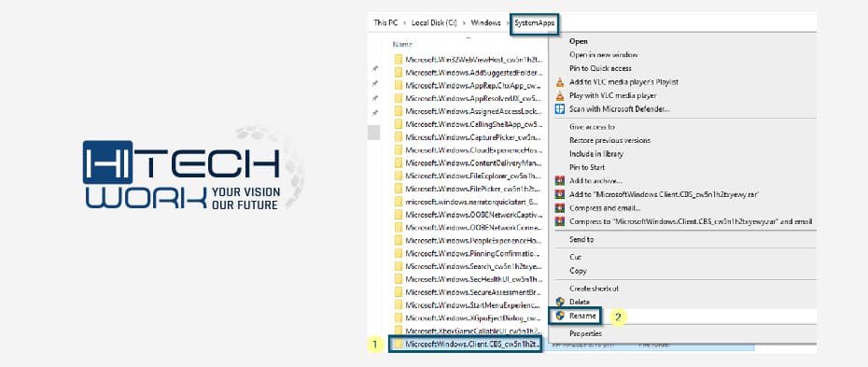868x367 pixels.
Task: Click folder icon of Microsoft.Windows.CallingShellApp
Action: 398,124
